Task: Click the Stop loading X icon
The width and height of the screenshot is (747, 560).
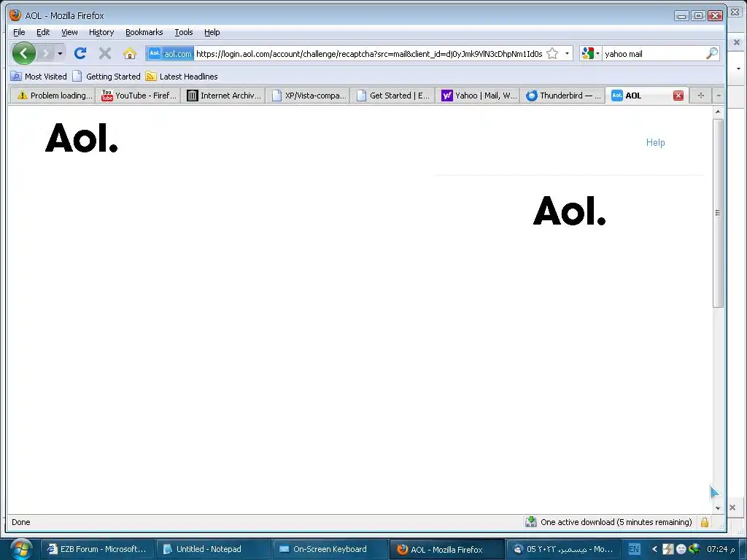Action: 105,53
